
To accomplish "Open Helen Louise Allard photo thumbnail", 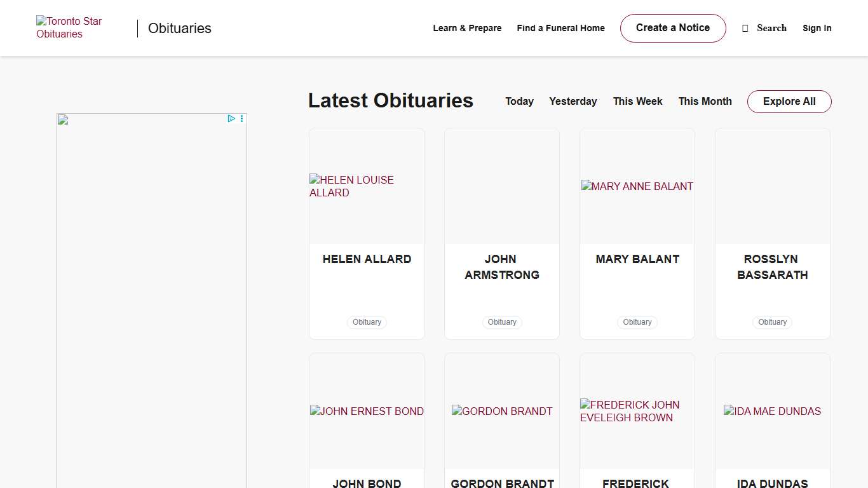I will 367,186.
